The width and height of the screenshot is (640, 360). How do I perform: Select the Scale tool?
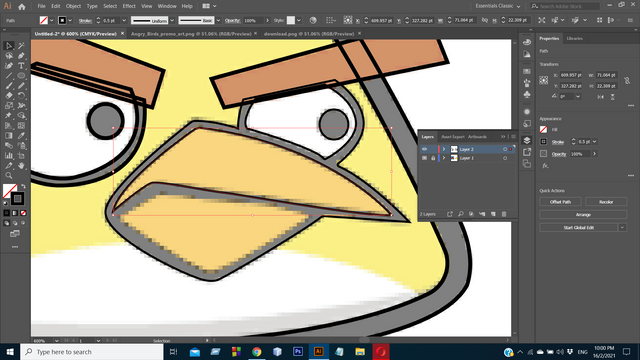click(9, 106)
